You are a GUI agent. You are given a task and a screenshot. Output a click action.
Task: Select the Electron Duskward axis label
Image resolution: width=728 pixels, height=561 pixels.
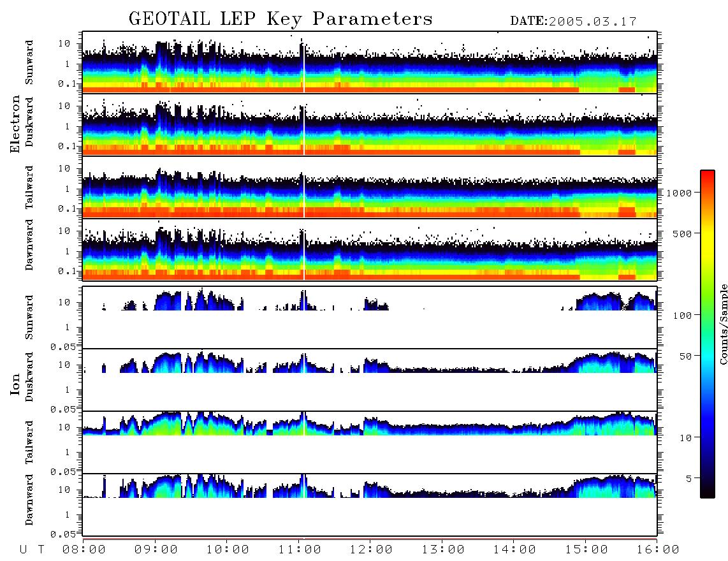click(x=29, y=122)
